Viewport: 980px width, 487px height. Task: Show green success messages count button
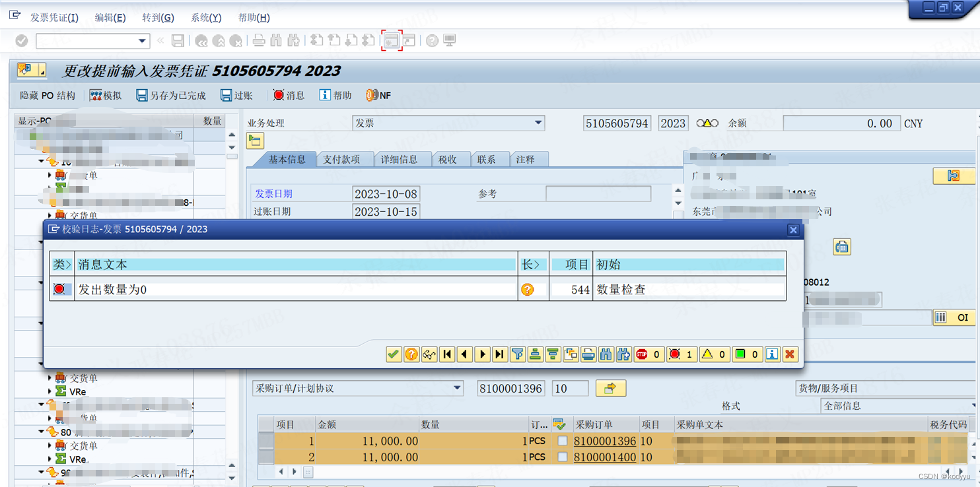coord(748,354)
